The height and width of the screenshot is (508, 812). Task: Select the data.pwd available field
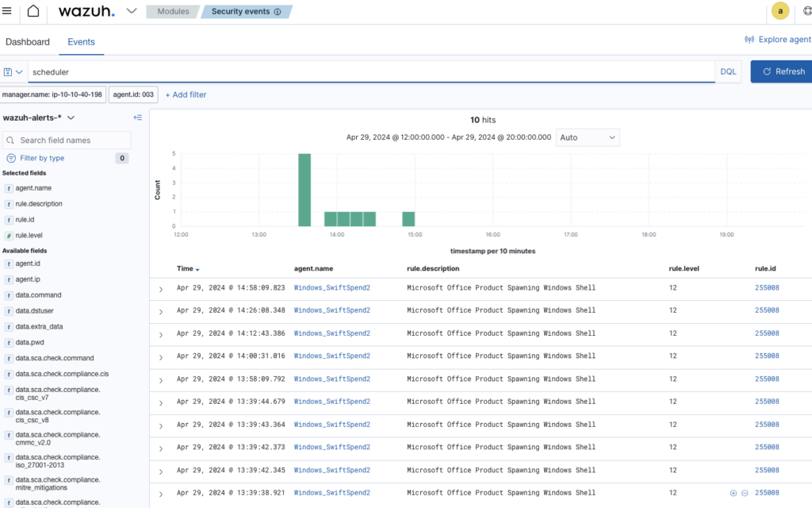point(29,343)
